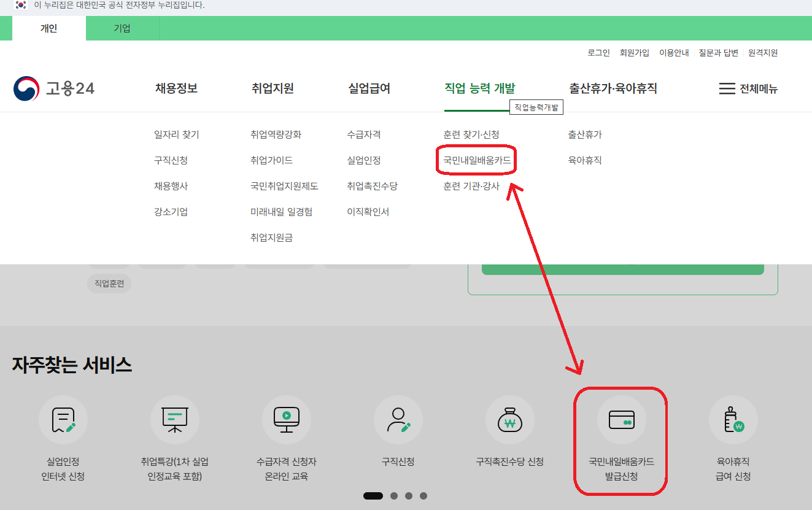Click the 직업훈련 tag button
This screenshot has width=812, height=510.
109,284
